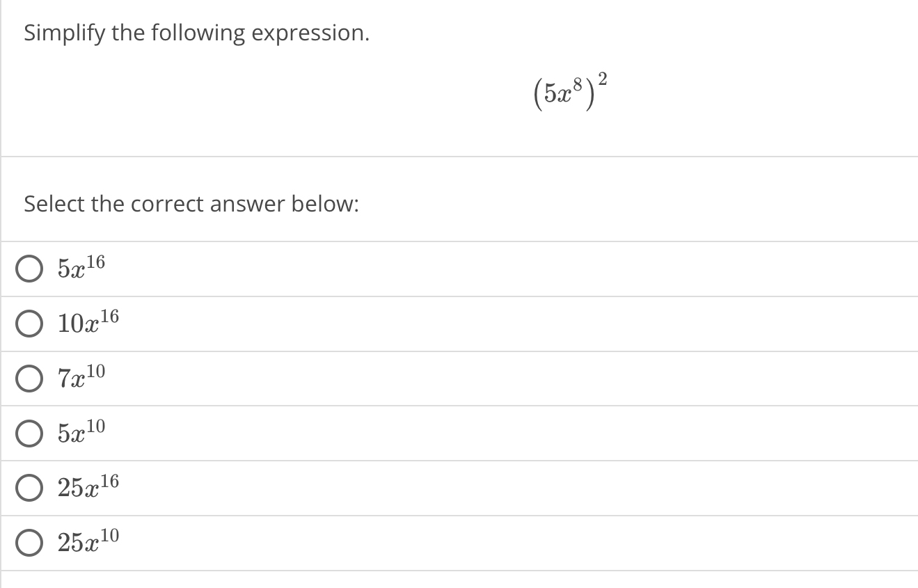The height and width of the screenshot is (588, 918).
Task: Click the radio circle beside 25x^10
Action: pyautogui.click(x=29, y=543)
